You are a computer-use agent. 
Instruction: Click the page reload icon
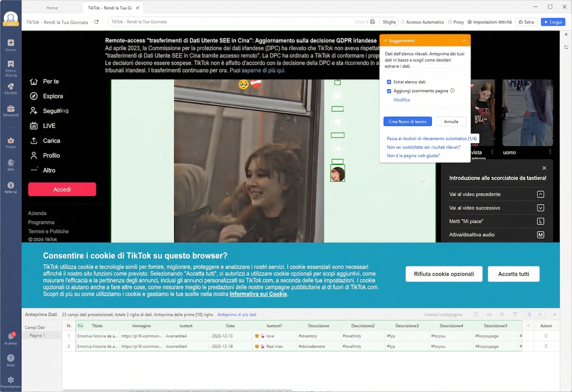coord(96,22)
